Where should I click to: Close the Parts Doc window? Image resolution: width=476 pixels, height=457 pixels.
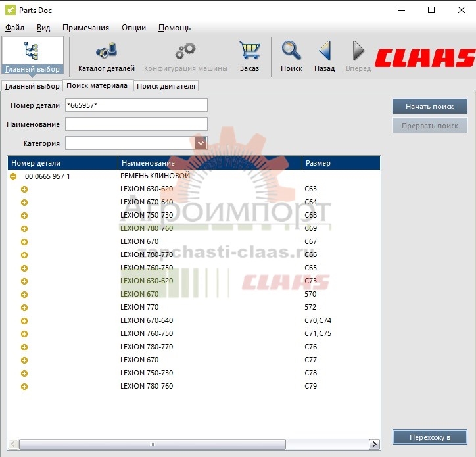point(462,10)
